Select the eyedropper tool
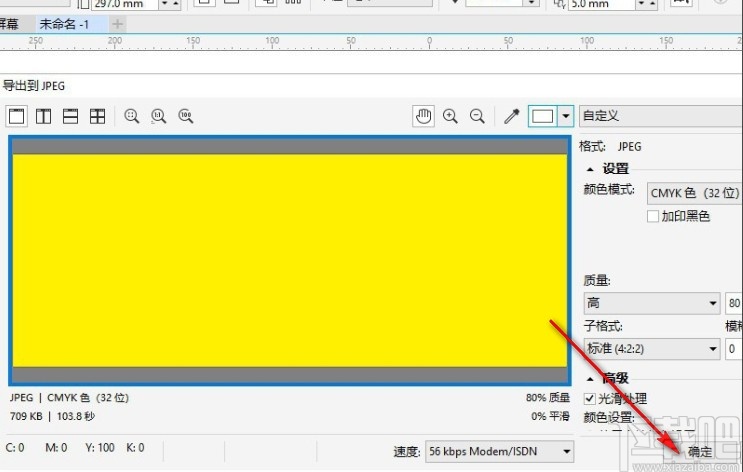This screenshot has height=472, width=743. pos(512,116)
